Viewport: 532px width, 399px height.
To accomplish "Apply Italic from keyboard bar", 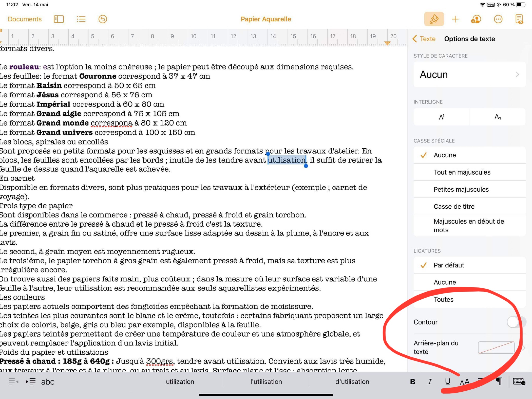I will coord(430,382).
